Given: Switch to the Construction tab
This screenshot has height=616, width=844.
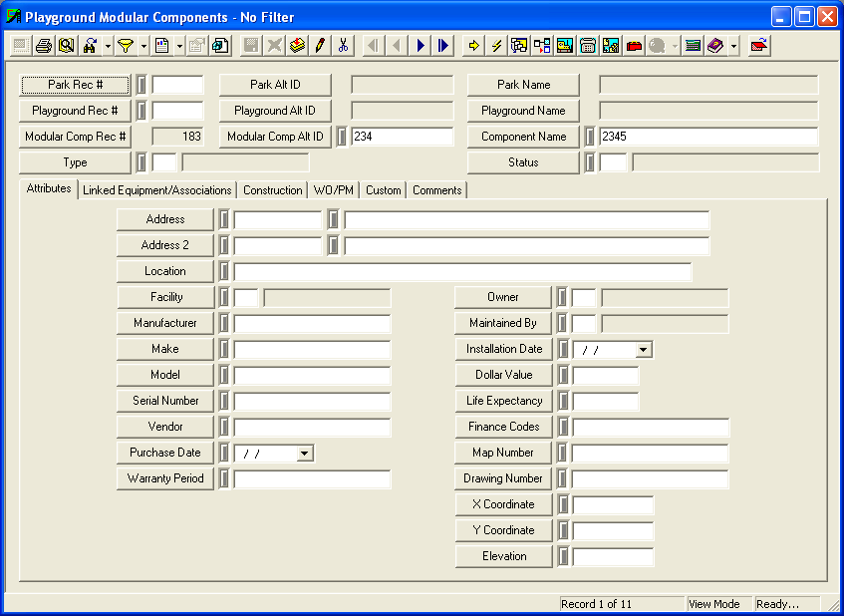Looking at the screenshot, I should coord(272,190).
